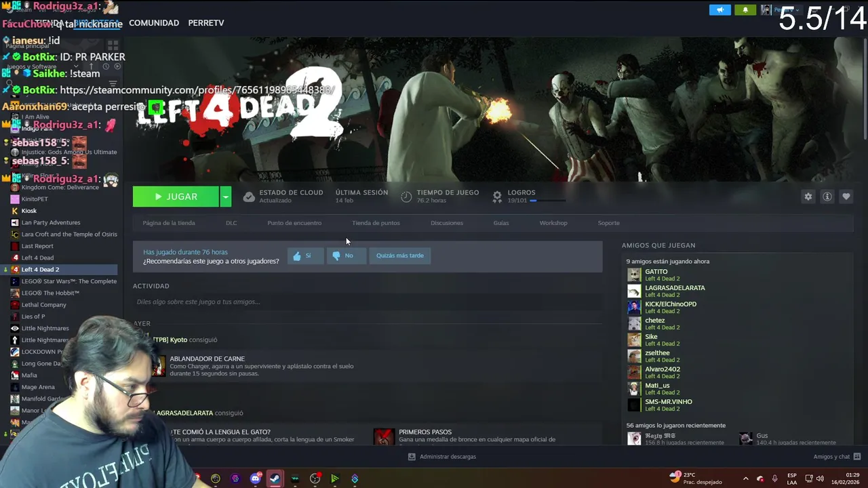Add Left 4 Dead 2 to favorites heart
Image resolution: width=868 pixels, height=488 pixels.
pos(846,197)
